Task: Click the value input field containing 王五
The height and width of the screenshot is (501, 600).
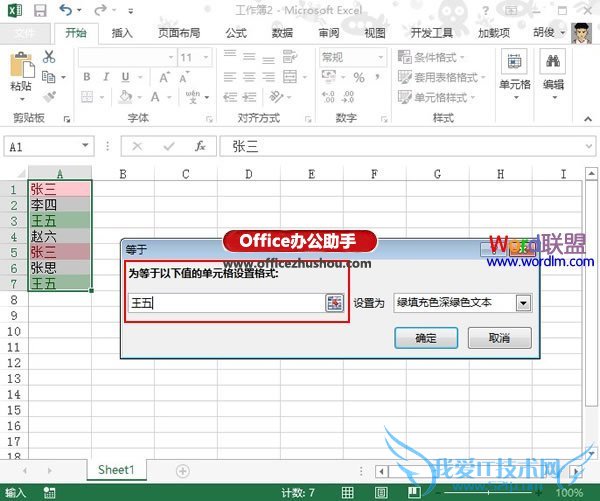Action: [226, 303]
